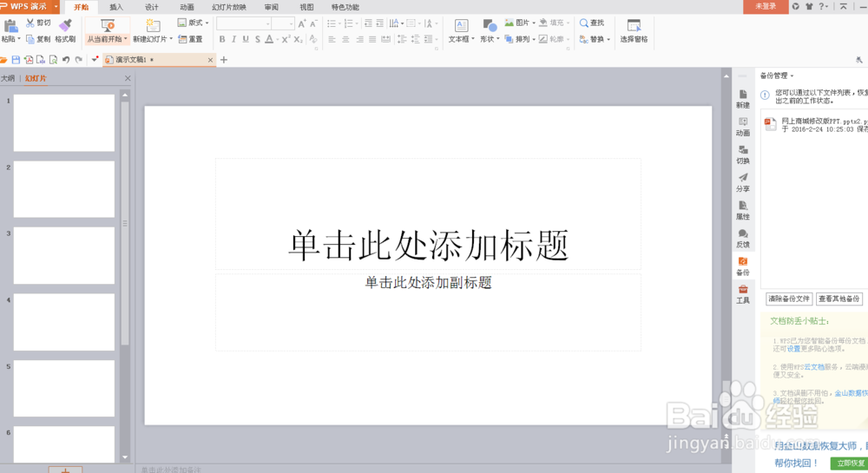Open the font size combo box
The height and width of the screenshot is (473, 868).
[x=283, y=23]
